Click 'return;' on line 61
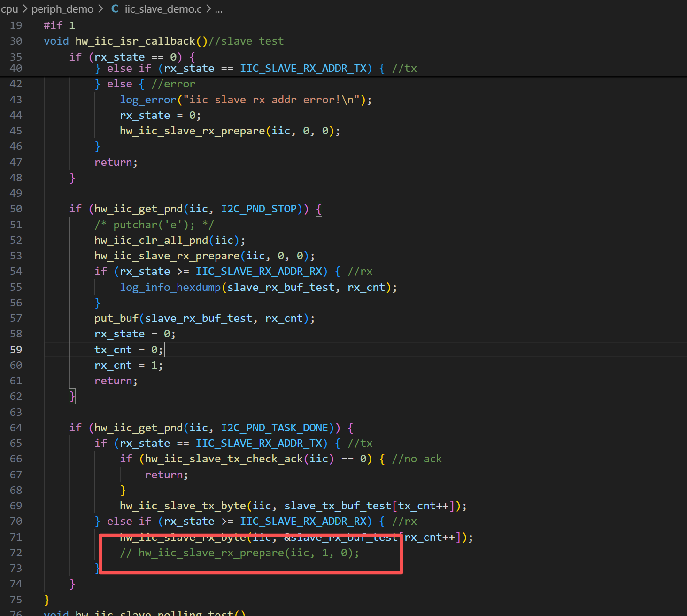 [x=116, y=381]
